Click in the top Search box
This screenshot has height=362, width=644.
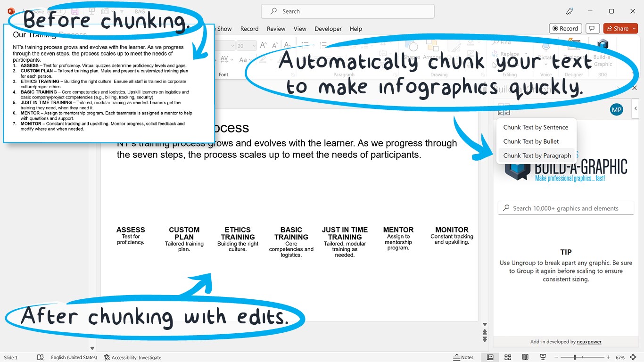pyautogui.click(x=347, y=11)
